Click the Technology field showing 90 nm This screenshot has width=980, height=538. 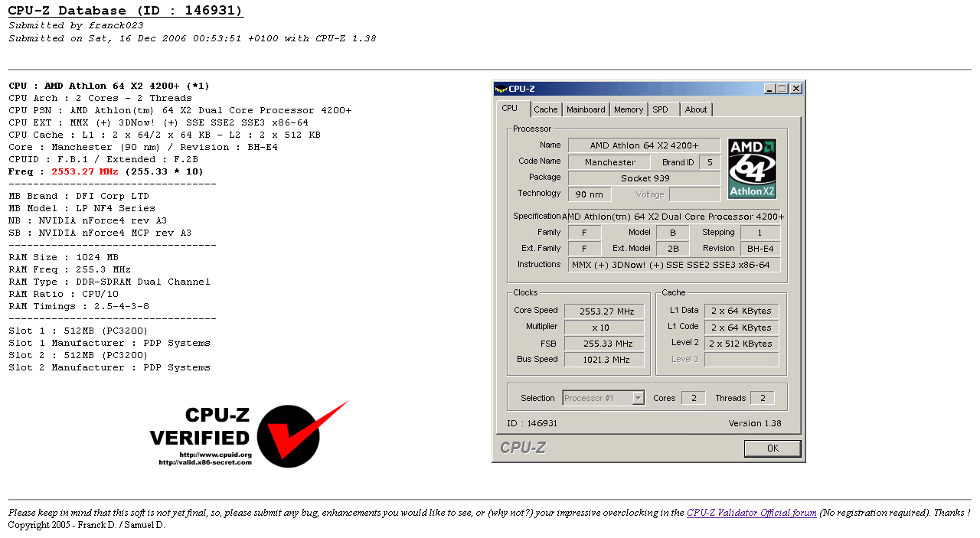coord(590,194)
